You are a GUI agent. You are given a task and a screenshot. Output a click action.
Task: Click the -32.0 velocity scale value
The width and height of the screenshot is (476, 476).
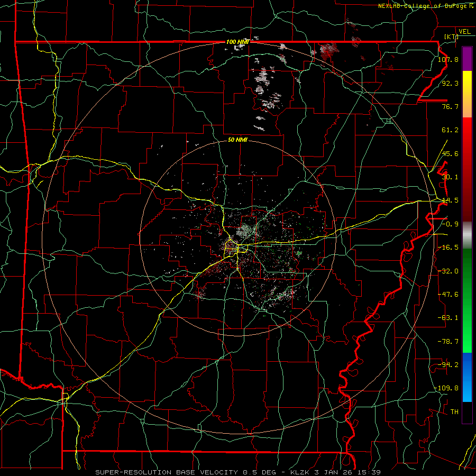click(448, 271)
